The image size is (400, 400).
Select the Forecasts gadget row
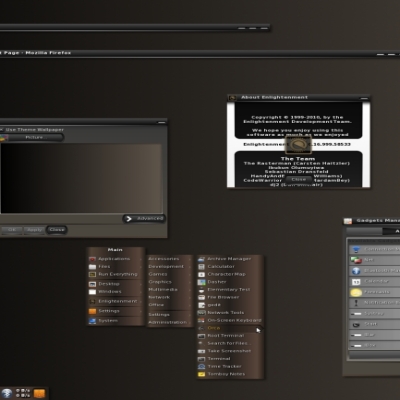tap(374, 292)
